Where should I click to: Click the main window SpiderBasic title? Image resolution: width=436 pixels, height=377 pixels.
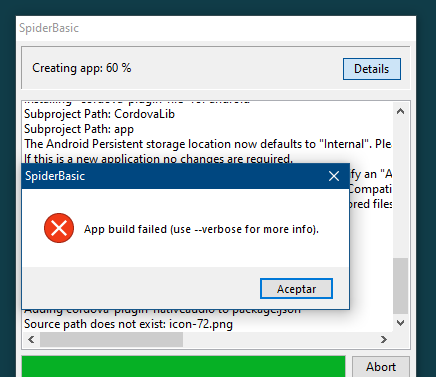(x=49, y=28)
